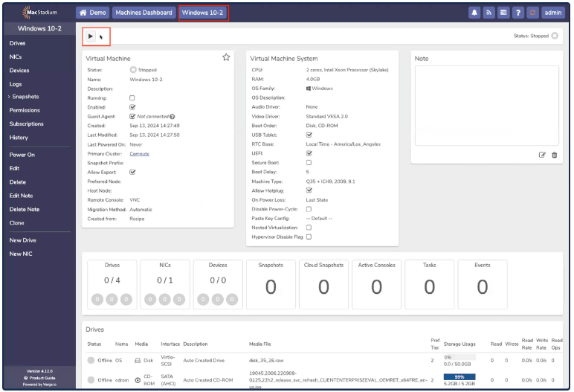The image size is (574, 392).
Task: Follow the Compute cluster link
Action: click(140, 154)
